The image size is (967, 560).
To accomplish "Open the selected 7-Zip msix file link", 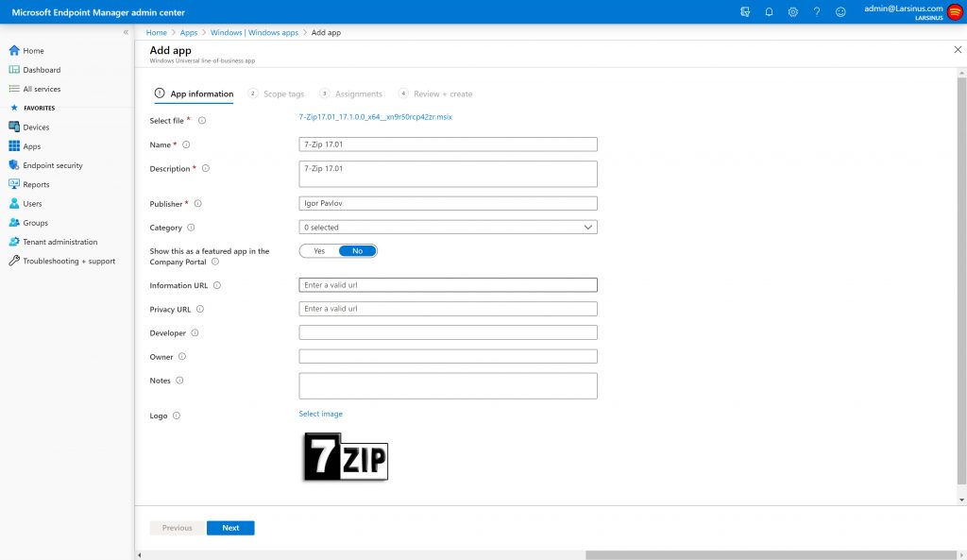I will click(376, 116).
